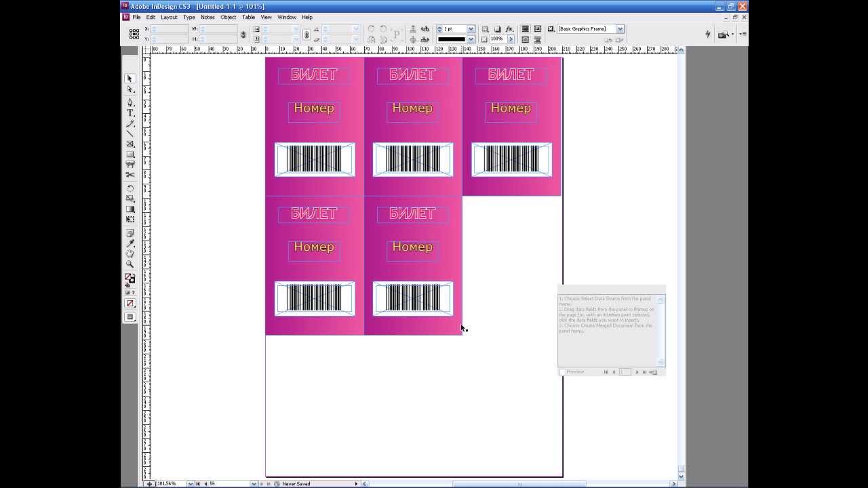
Task: Select the Hand tool
Action: point(130,253)
